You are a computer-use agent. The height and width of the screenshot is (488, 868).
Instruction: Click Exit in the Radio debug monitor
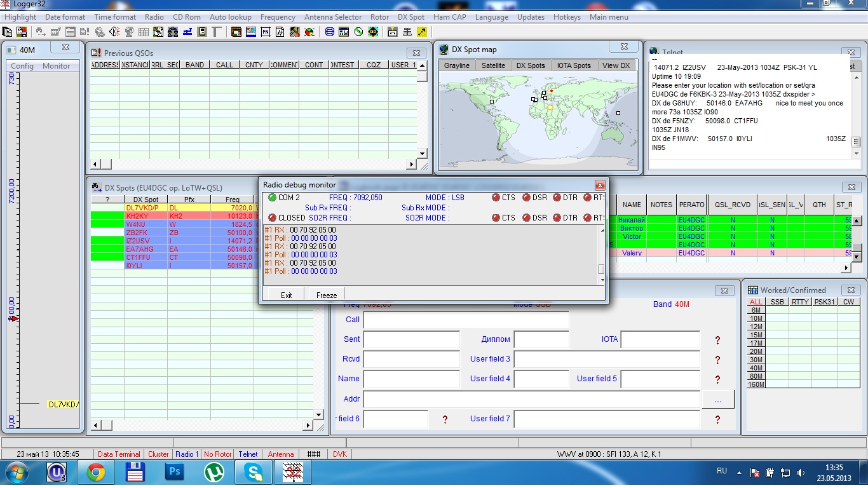click(x=287, y=295)
